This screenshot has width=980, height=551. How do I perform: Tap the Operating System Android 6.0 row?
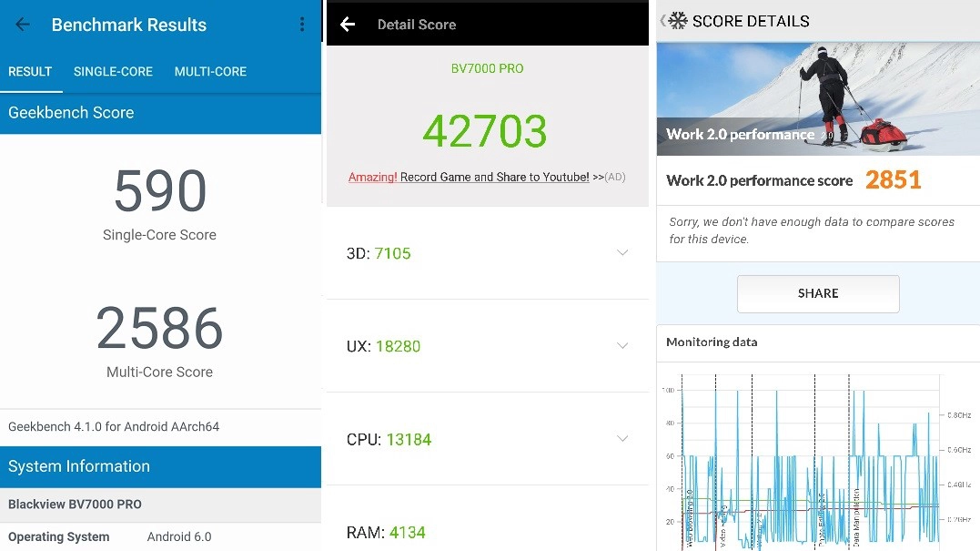click(x=161, y=536)
